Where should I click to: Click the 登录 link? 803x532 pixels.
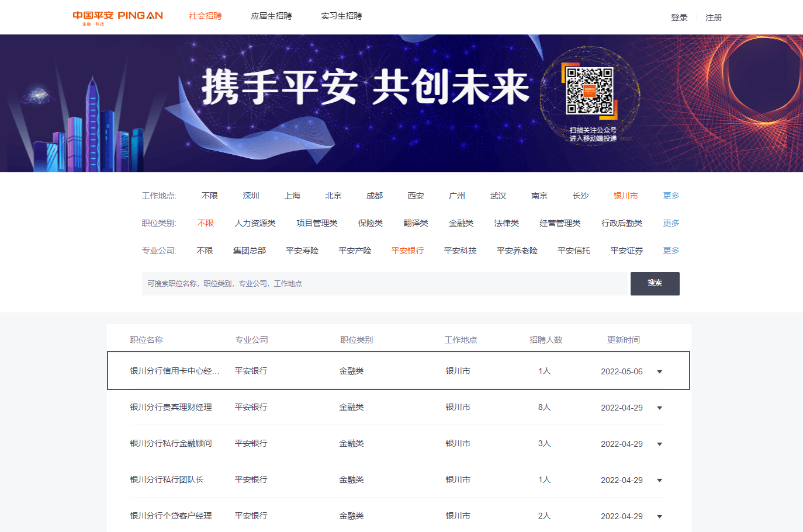[679, 18]
